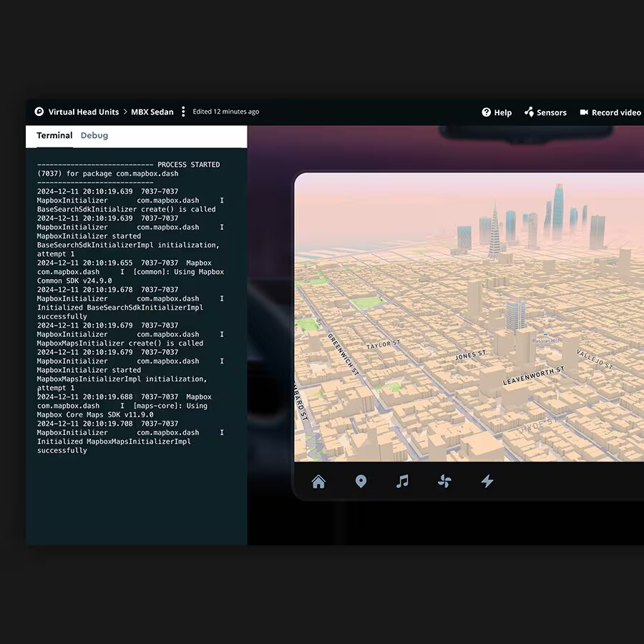Click the Russian Hill label on the map

pyautogui.click(x=545, y=341)
